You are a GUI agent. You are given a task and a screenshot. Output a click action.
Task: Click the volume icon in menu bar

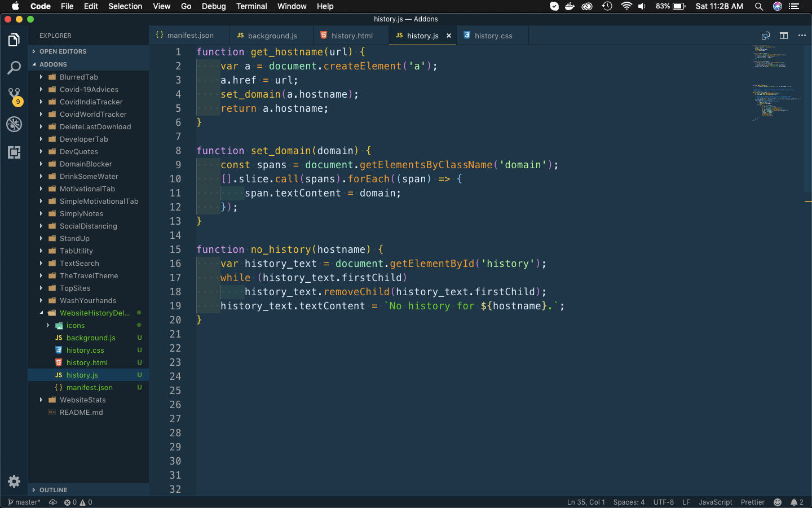pyautogui.click(x=642, y=6)
